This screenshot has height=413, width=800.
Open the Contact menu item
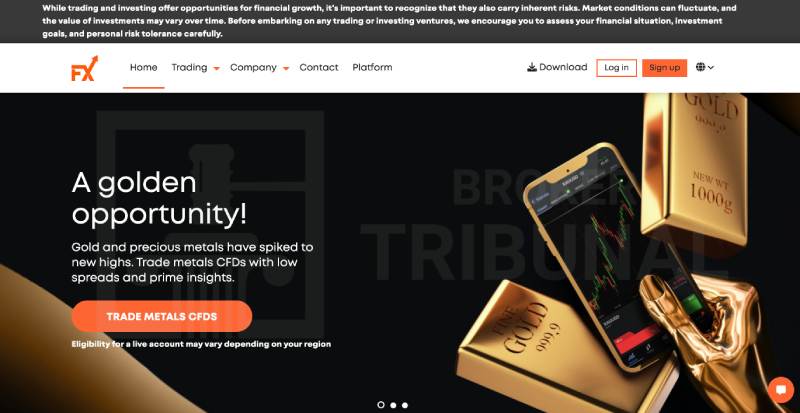(x=319, y=67)
